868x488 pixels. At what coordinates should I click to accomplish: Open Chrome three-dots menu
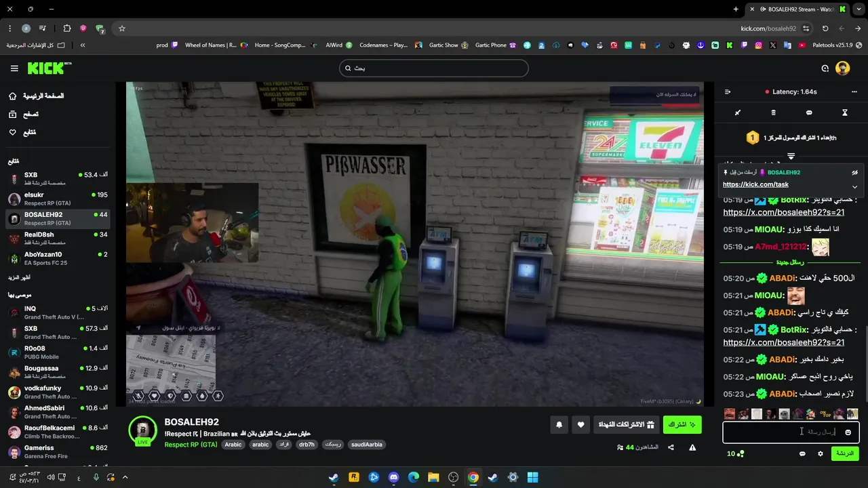tap(9, 28)
